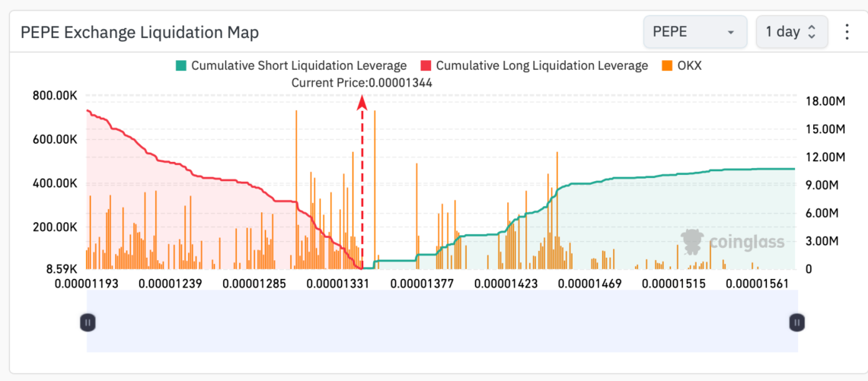Grab the right range slider handle
The width and height of the screenshot is (868, 381).
796,322
